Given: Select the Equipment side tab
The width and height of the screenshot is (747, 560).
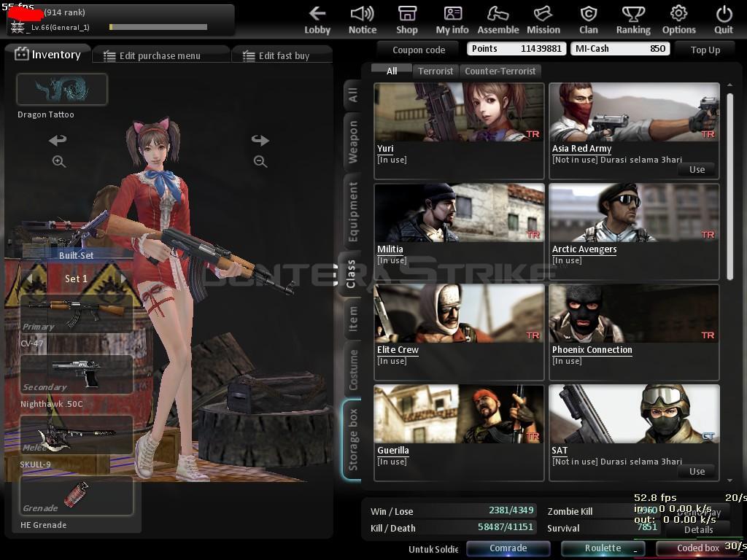Looking at the screenshot, I should (x=353, y=211).
